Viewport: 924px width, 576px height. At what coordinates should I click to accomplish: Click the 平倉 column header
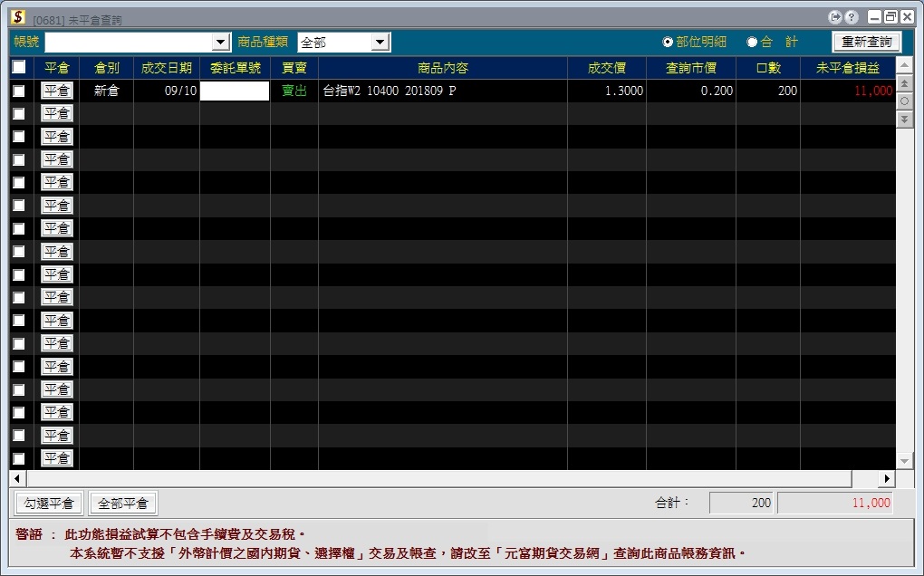click(56, 68)
